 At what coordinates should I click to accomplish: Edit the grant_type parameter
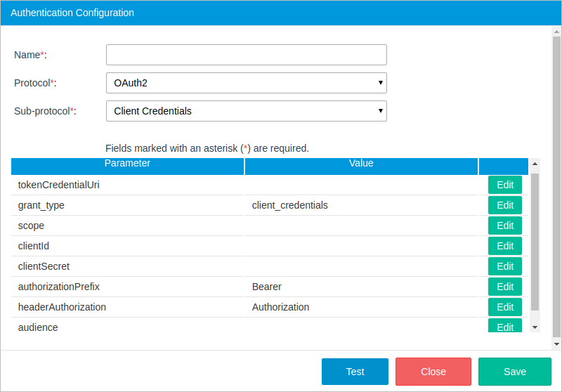pos(505,205)
